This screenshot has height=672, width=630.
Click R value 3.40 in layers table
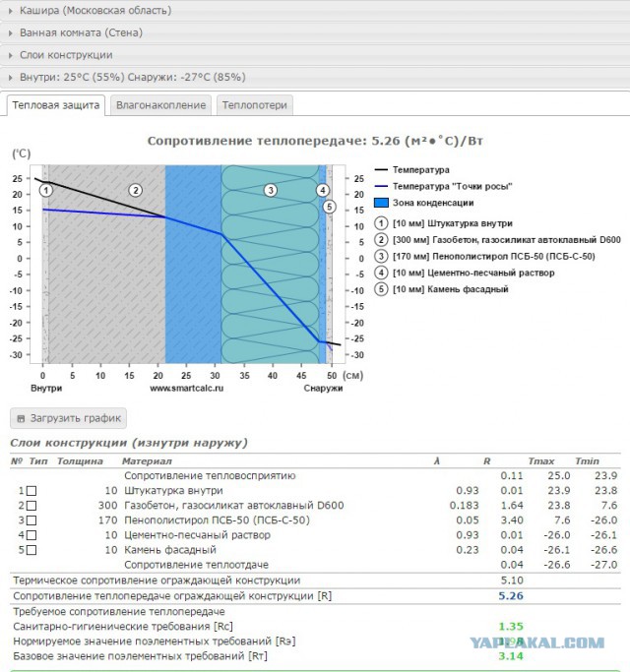click(x=512, y=520)
